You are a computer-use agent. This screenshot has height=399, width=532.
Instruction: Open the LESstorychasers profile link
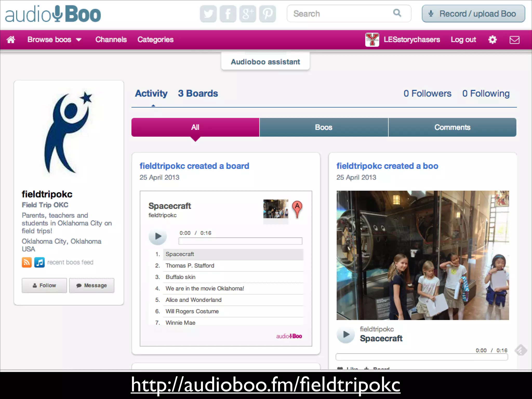[x=412, y=39]
